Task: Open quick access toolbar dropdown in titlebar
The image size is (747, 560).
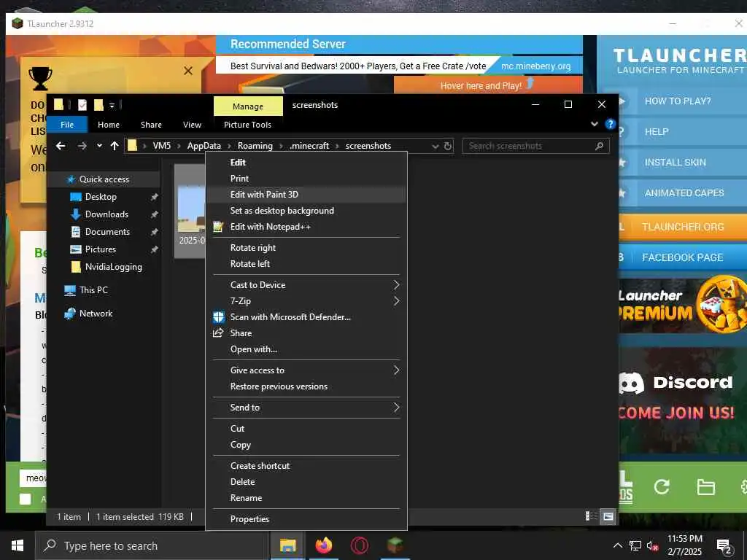Action: (112, 105)
